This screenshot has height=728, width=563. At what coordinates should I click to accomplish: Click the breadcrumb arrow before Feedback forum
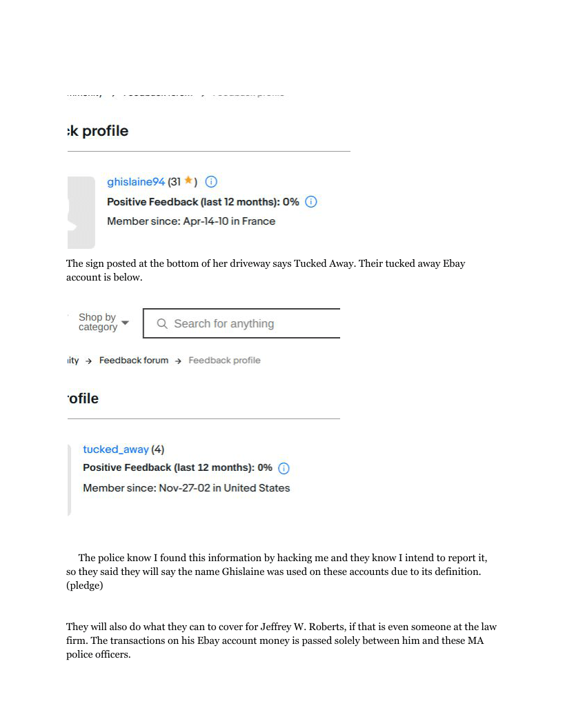tap(89, 361)
